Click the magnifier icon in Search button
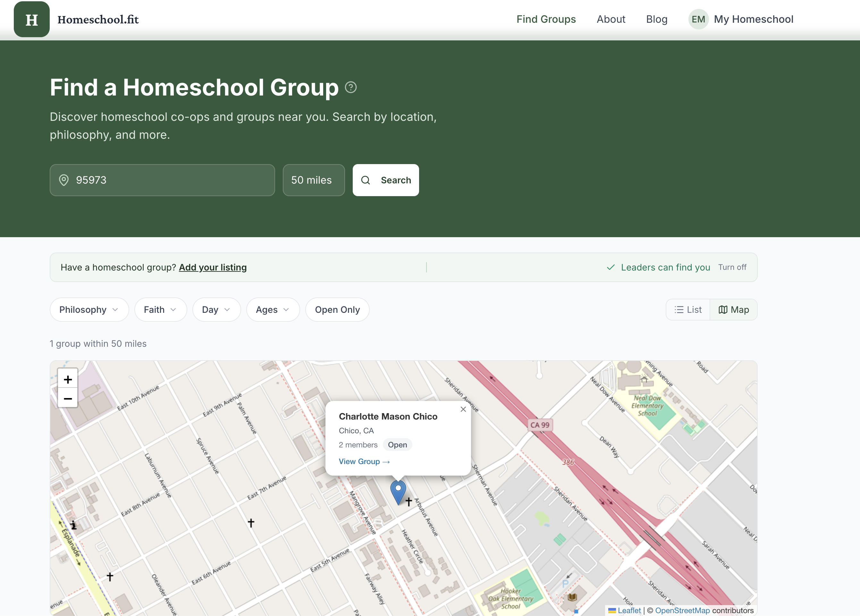 tap(366, 180)
